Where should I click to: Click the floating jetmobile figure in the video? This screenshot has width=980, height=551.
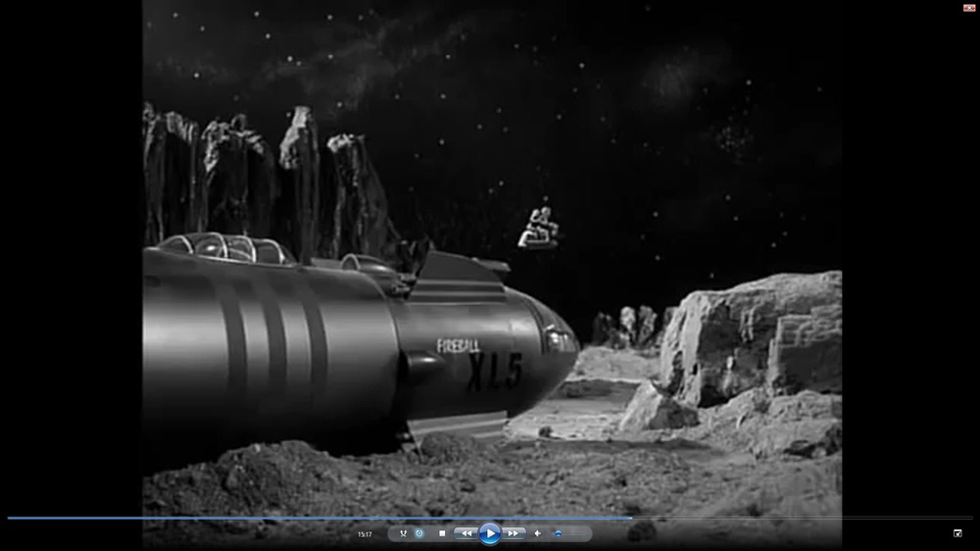click(x=538, y=229)
